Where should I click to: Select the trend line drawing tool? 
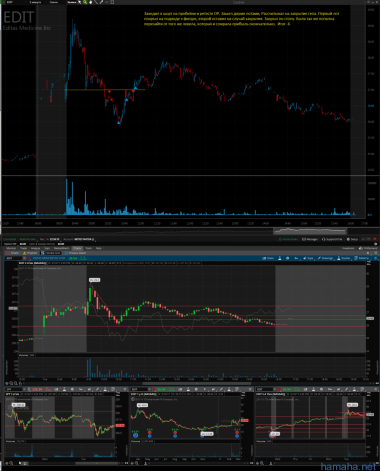[96, 2]
